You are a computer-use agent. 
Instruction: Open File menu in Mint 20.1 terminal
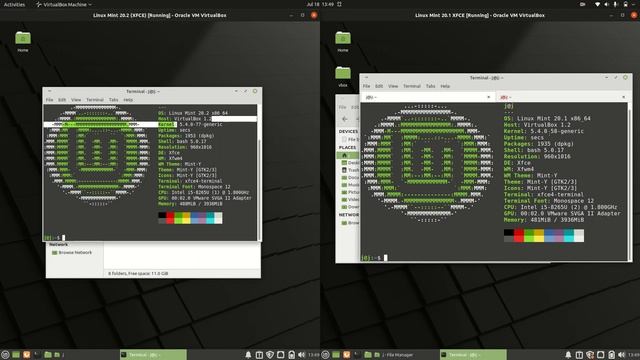point(367,86)
